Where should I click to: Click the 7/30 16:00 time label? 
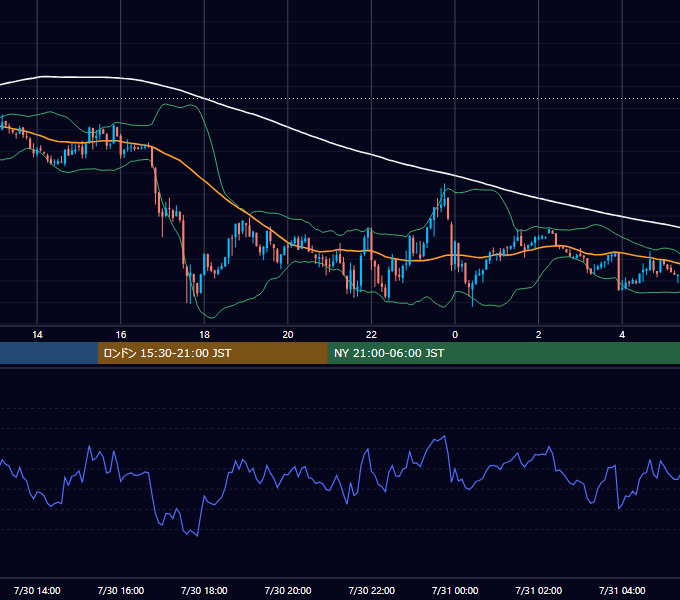click(121, 590)
